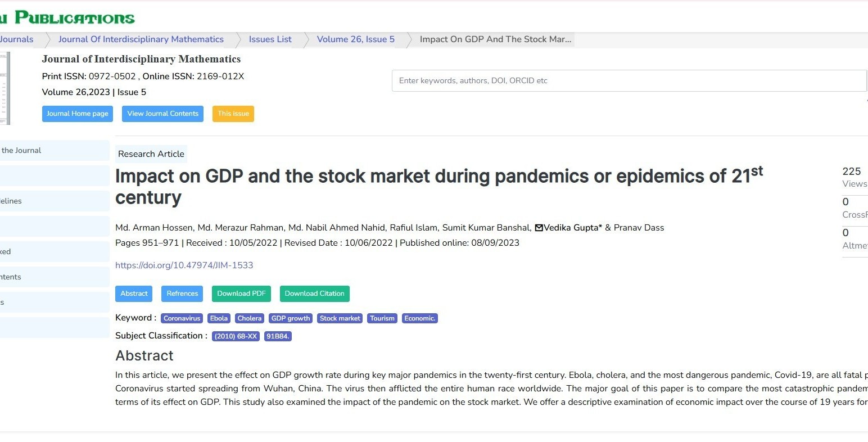Select the Coronavirus keyword tag
Viewport: 868px width, 442px height.
181,318
